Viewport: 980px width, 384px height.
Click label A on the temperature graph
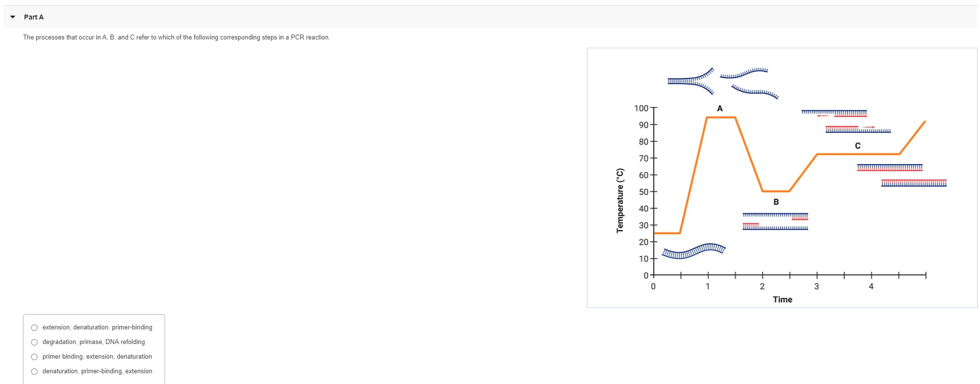pos(720,108)
